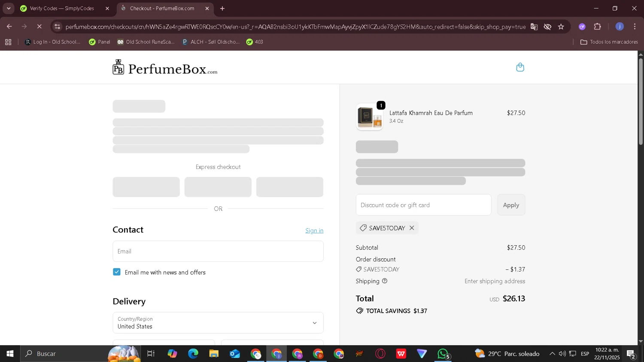Open the notification center icon
The height and width of the screenshot is (362, 644).
point(631,354)
